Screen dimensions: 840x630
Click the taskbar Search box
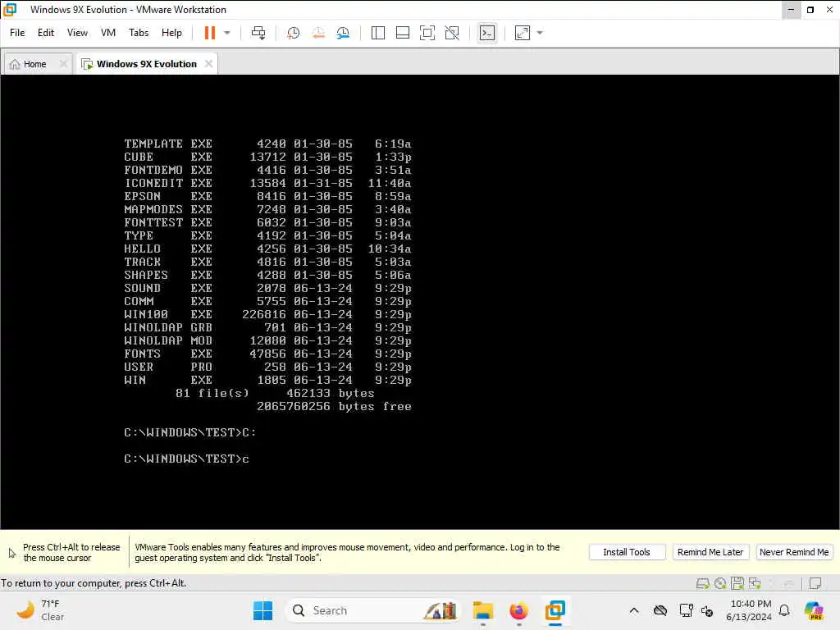point(373,610)
